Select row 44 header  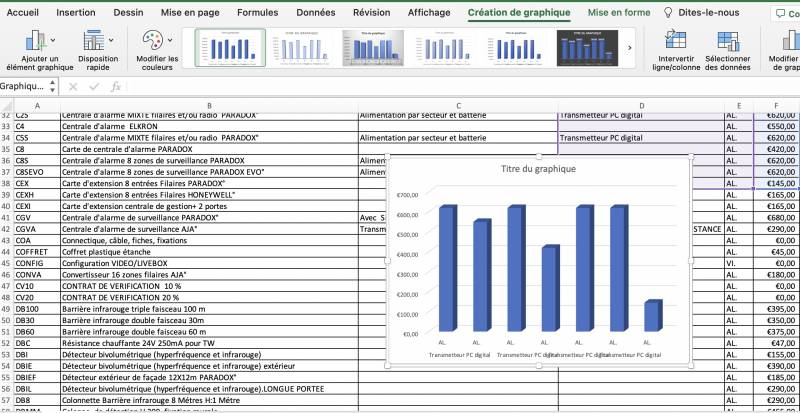click(x=7, y=252)
